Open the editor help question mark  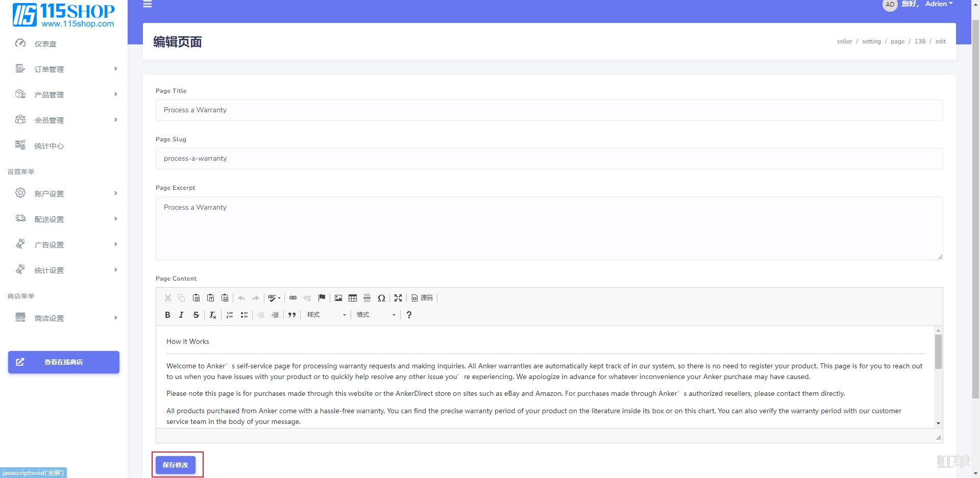409,315
